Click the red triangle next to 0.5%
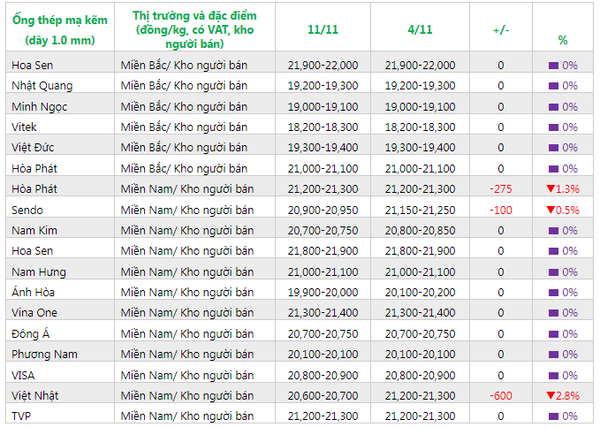Viewport: 600px width, 429px height. [x=550, y=210]
